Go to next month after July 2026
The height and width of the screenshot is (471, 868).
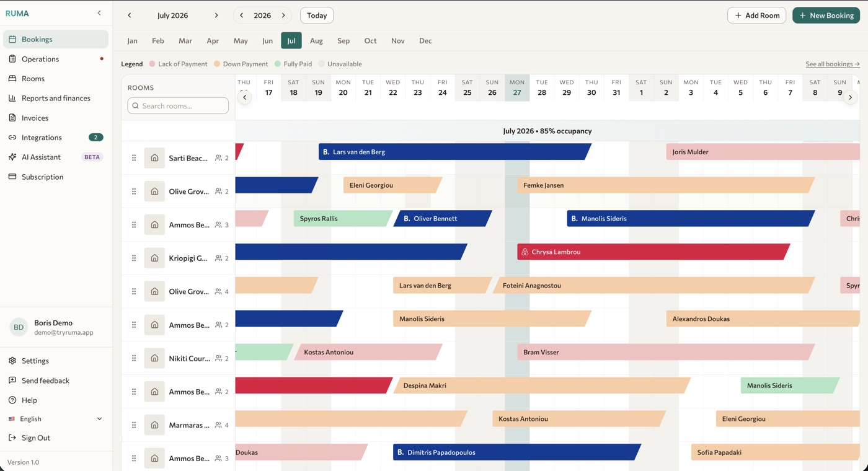[216, 15]
